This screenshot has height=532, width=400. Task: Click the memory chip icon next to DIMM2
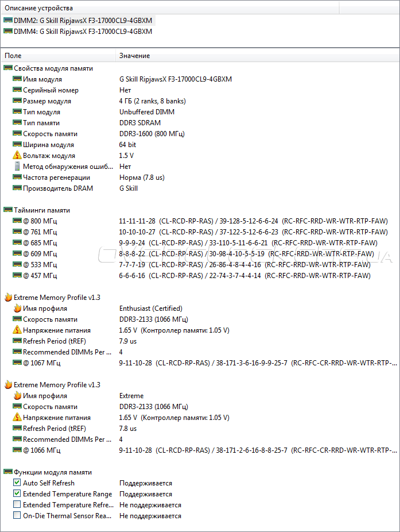click(x=8, y=20)
